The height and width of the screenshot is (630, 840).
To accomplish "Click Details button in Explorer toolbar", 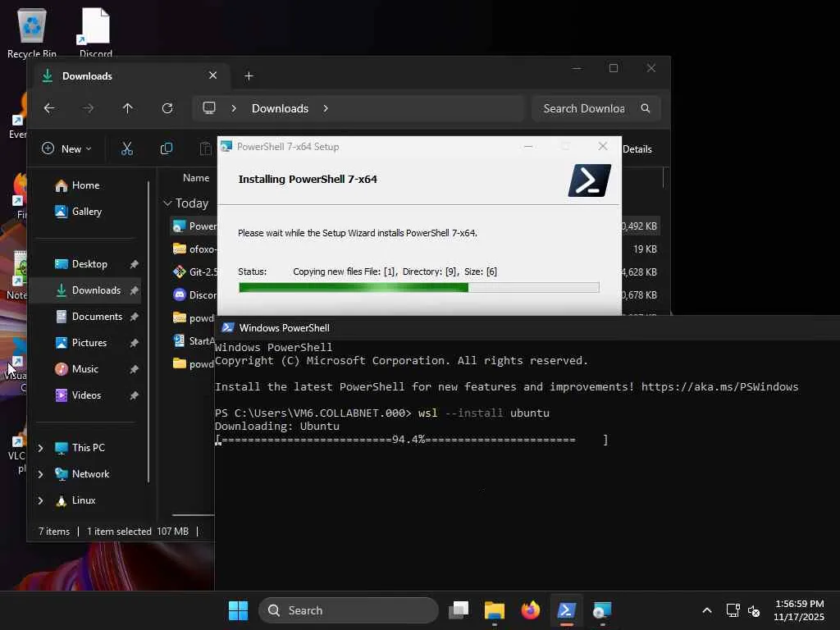I will (x=637, y=149).
